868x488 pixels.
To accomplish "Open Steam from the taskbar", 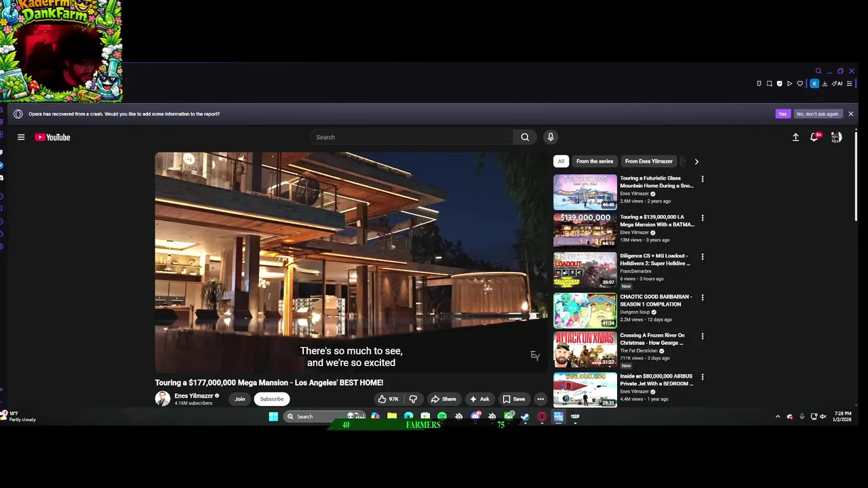I will coord(524,416).
